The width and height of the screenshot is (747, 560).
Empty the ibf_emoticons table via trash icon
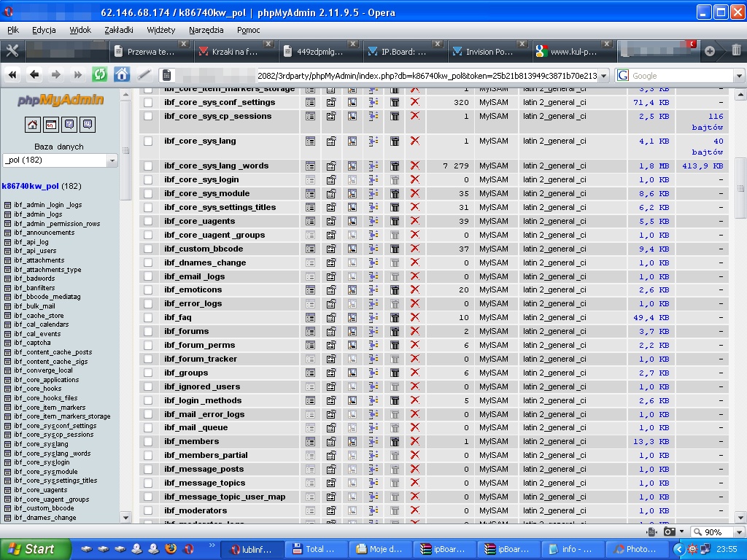[x=395, y=290]
